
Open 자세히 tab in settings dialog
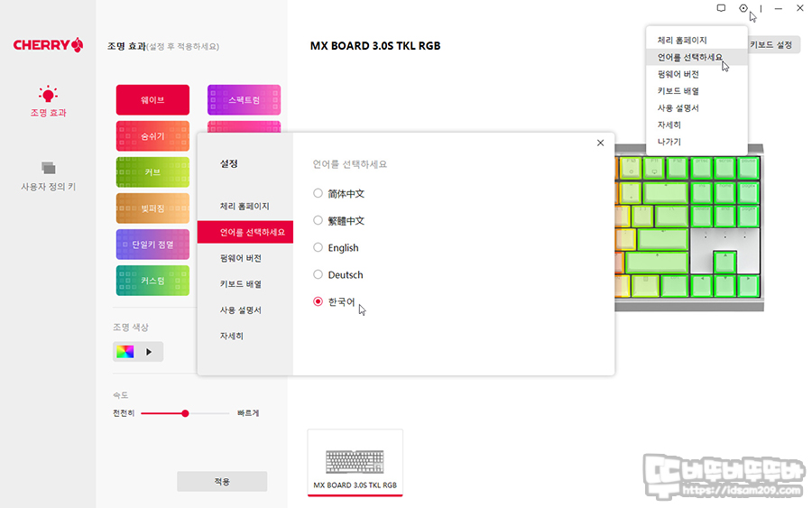click(x=245, y=336)
